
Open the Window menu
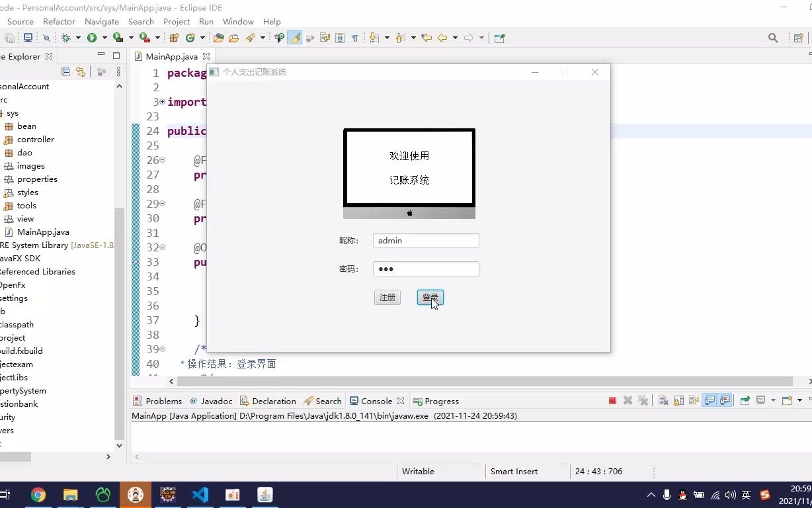[x=238, y=21]
